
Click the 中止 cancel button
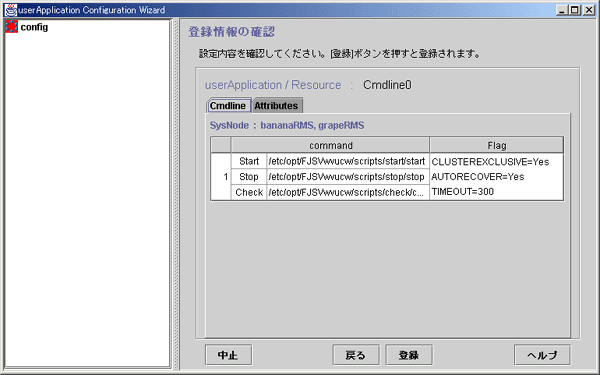click(228, 355)
